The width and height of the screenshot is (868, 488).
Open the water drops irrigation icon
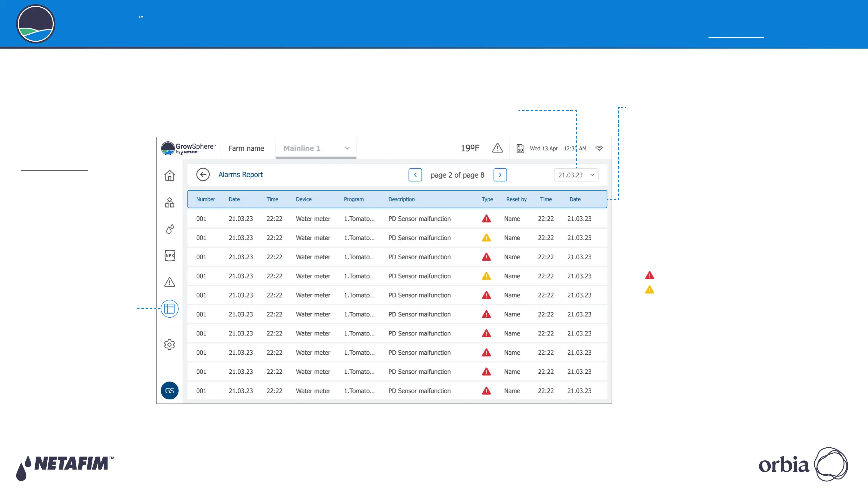pyautogui.click(x=170, y=229)
